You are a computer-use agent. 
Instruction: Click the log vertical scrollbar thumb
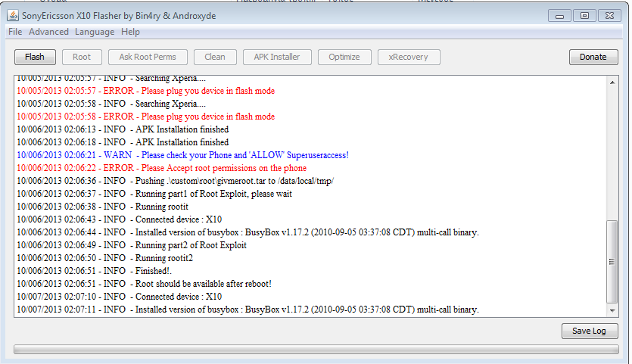612,261
